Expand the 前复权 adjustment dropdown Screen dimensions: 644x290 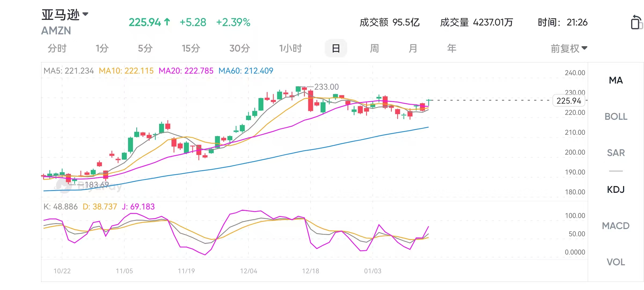tap(569, 49)
